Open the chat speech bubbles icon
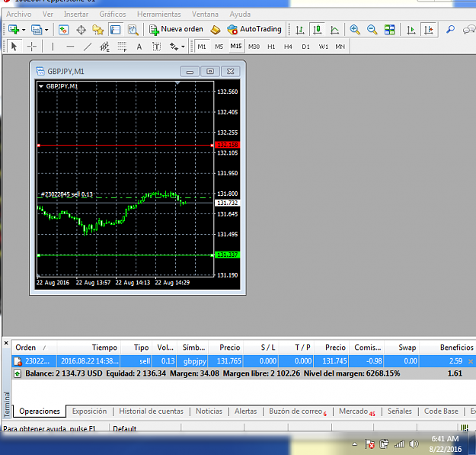 (x=469, y=30)
